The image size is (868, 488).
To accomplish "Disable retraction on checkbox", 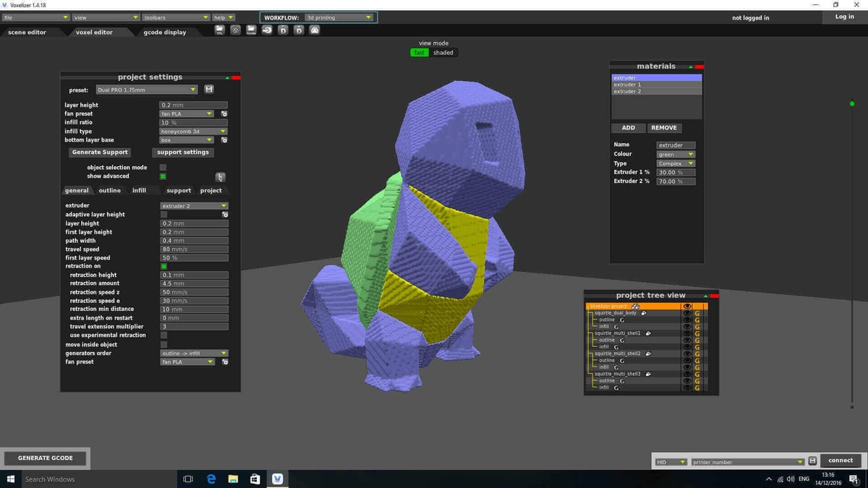I will (164, 266).
